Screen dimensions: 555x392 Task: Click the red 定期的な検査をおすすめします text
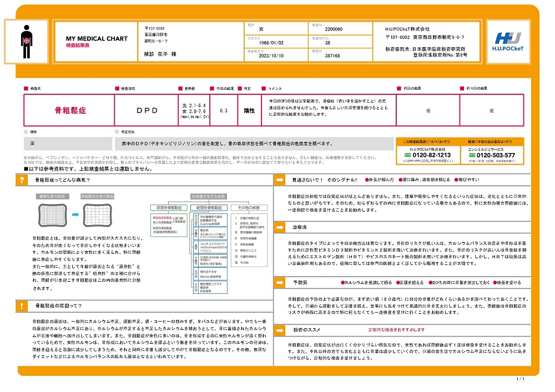pyautogui.click(x=396, y=330)
